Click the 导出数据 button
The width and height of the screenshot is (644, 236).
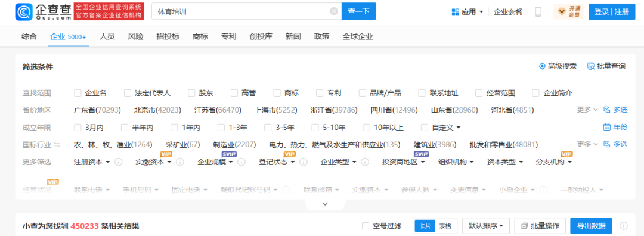pyautogui.click(x=591, y=226)
